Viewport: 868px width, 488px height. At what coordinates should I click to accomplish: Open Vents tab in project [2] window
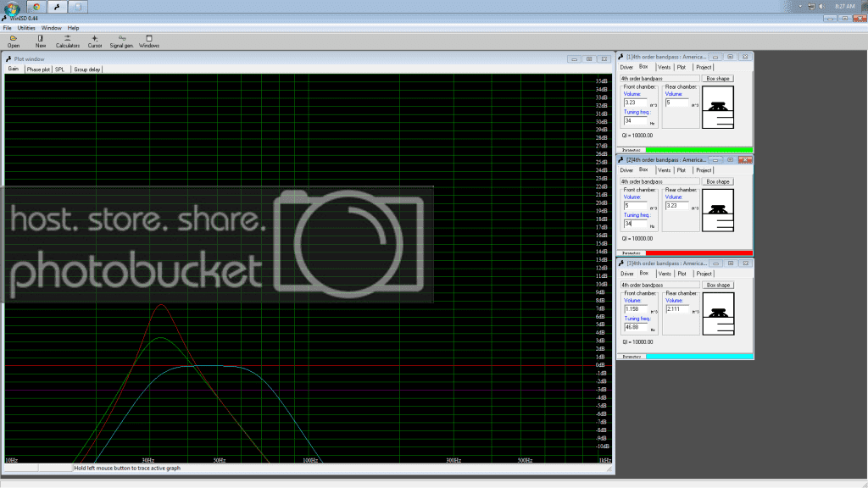pyautogui.click(x=665, y=170)
